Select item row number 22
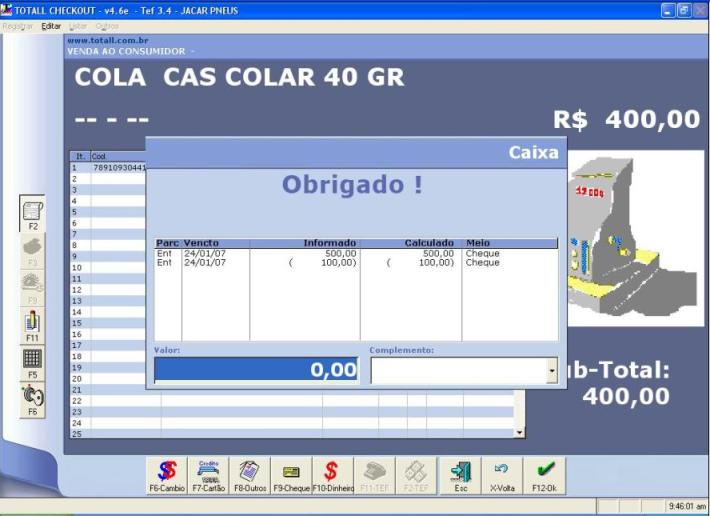The image size is (710, 516). point(77,401)
